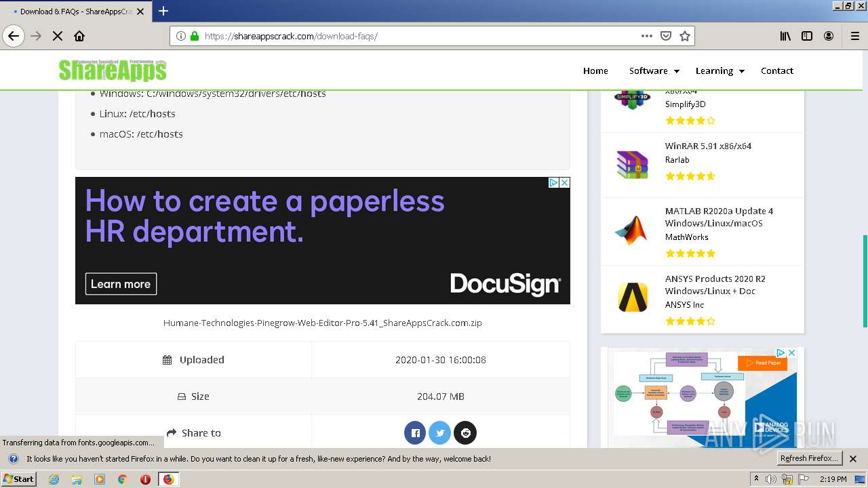
Task: Open AdChoices info on DocuSign ad
Action: click(x=553, y=182)
